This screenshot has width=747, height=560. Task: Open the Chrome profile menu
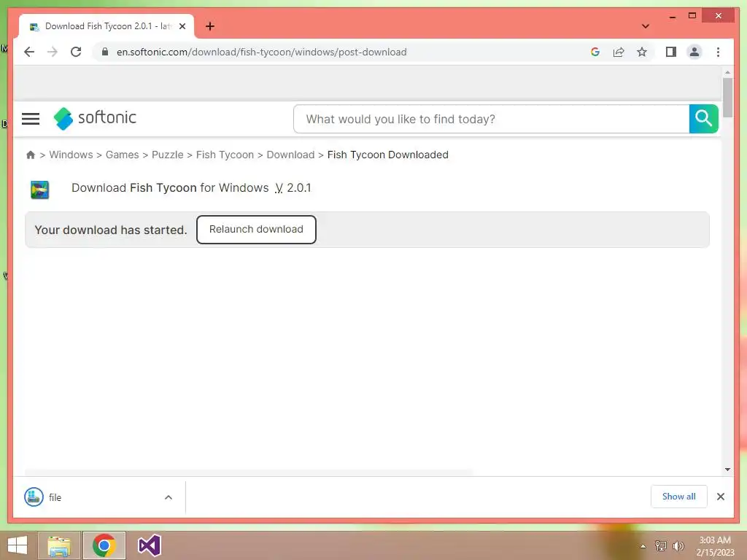pyautogui.click(x=694, y=52)
